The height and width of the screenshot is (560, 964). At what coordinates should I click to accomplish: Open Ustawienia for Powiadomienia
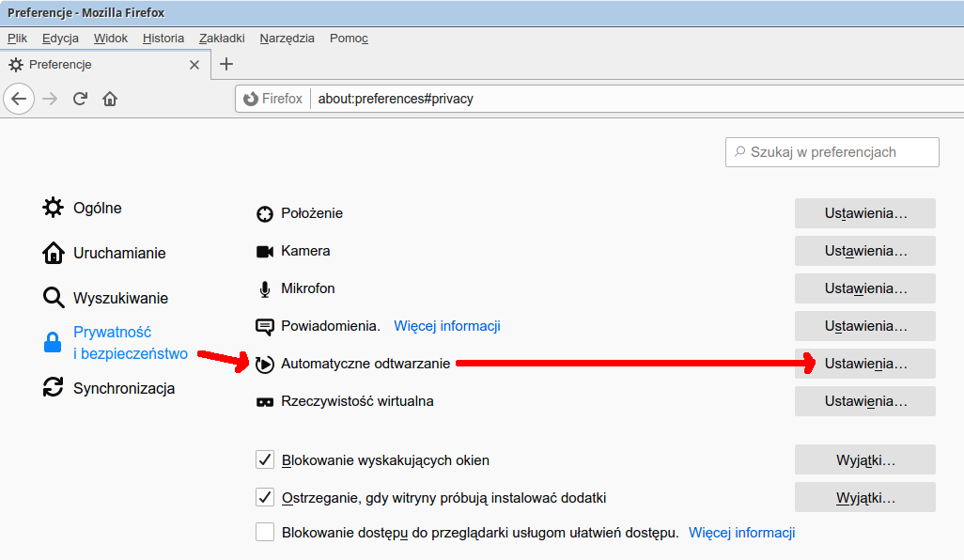[865, 326]
